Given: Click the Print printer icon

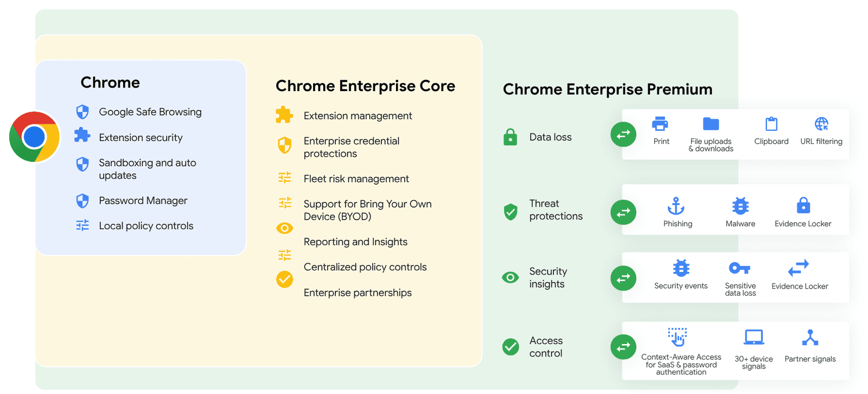Looking at the screenshot, I should (660, 124).
